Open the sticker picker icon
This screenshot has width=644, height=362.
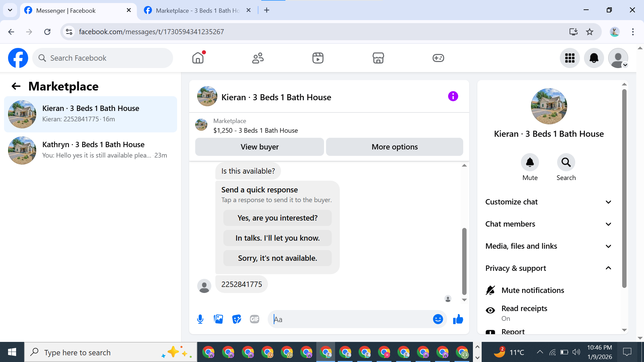click(236, 319)
